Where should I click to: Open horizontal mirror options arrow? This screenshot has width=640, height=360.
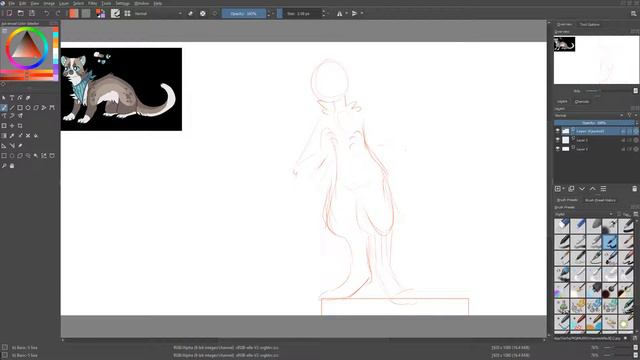[346, 13]
